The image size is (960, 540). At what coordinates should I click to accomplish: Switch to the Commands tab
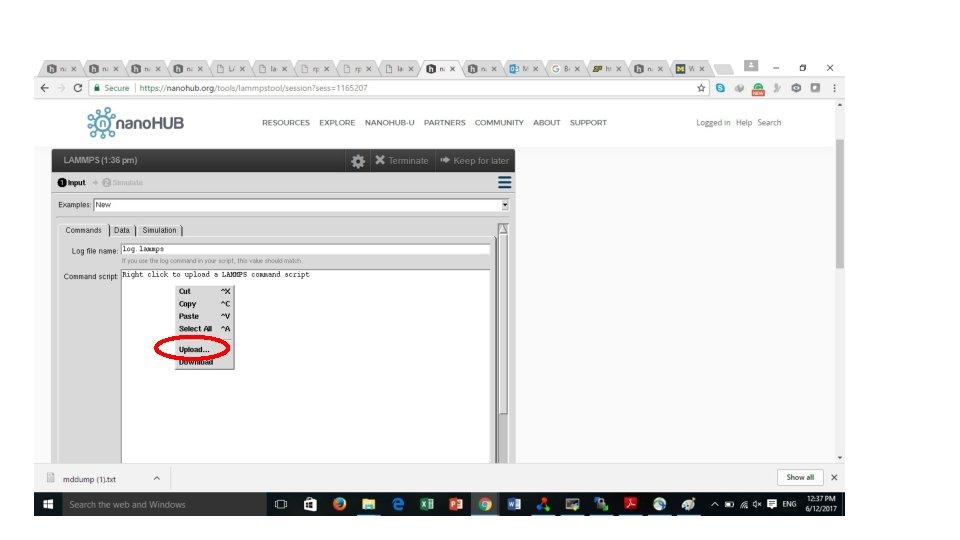click(x=83, y=230)
